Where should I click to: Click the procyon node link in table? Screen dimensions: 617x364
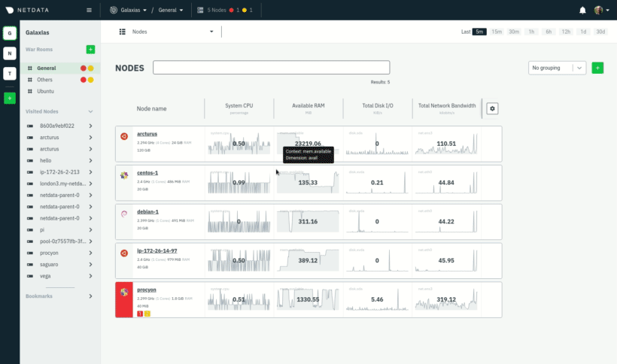tap(147, 290)
